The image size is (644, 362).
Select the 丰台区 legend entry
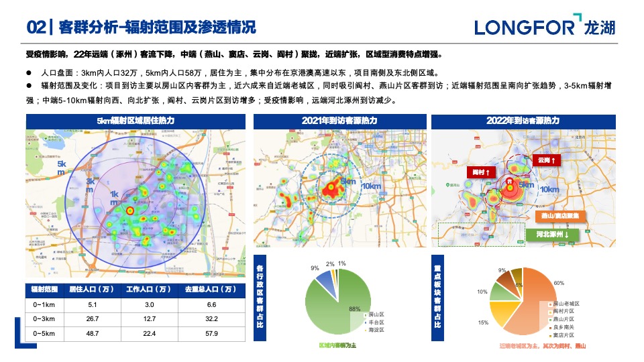(x=374, y=322)
